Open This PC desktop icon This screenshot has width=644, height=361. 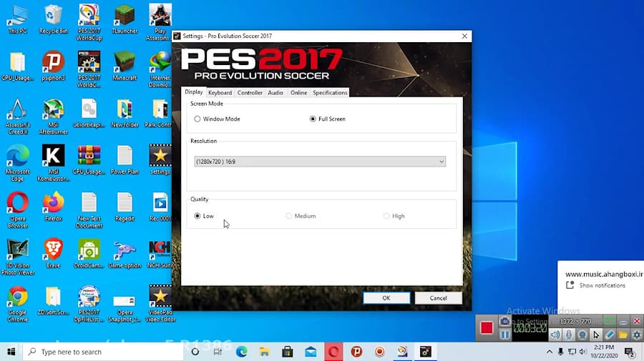(18, 20)
